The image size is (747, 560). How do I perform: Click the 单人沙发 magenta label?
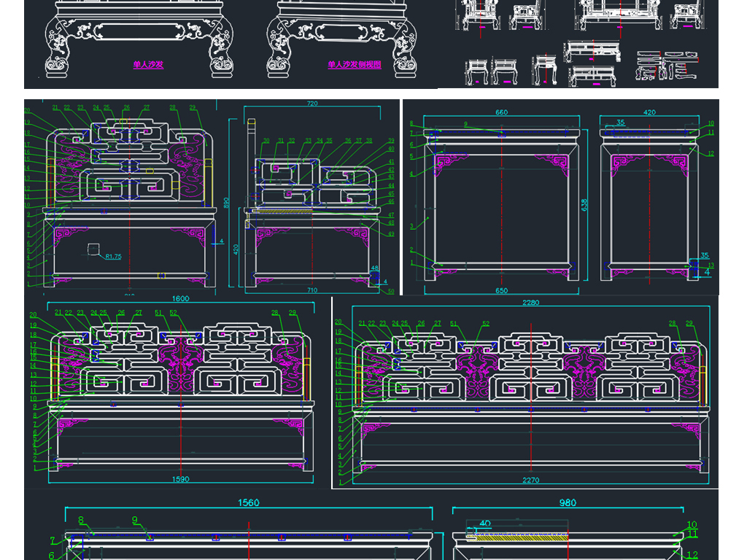(x=148, y=65)
